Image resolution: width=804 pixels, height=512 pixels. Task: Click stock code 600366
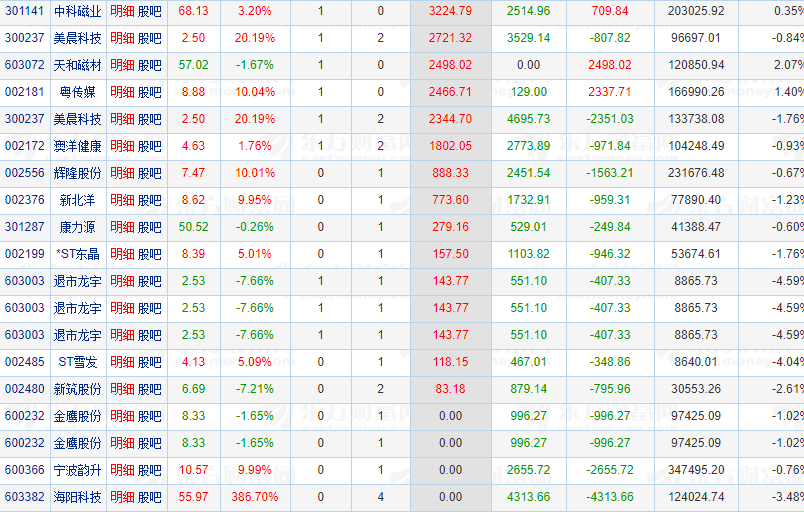(25, 470)
